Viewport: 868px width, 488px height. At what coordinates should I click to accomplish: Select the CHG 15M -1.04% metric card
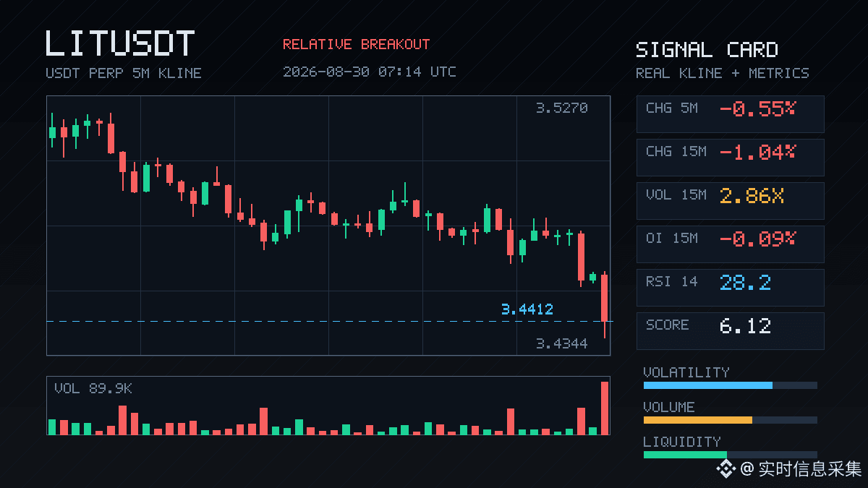(x=730, y=158)
